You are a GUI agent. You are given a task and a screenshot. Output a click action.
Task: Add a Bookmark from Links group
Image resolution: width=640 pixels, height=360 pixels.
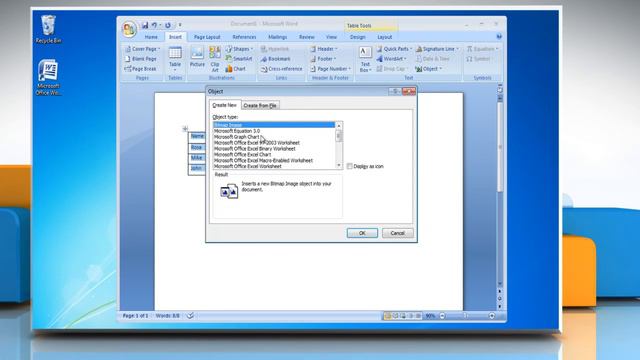pyautogui.click(x=276, y=59)
